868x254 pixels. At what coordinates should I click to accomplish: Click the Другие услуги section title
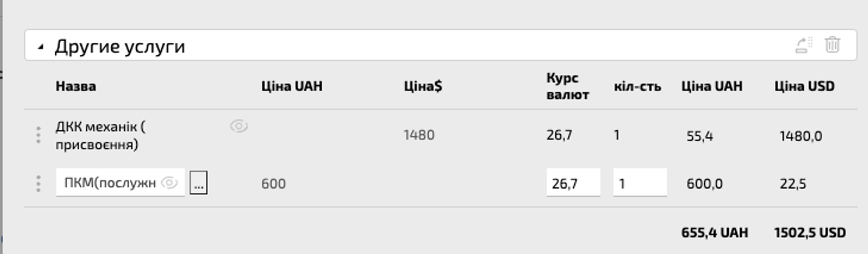tap(119, 46)
